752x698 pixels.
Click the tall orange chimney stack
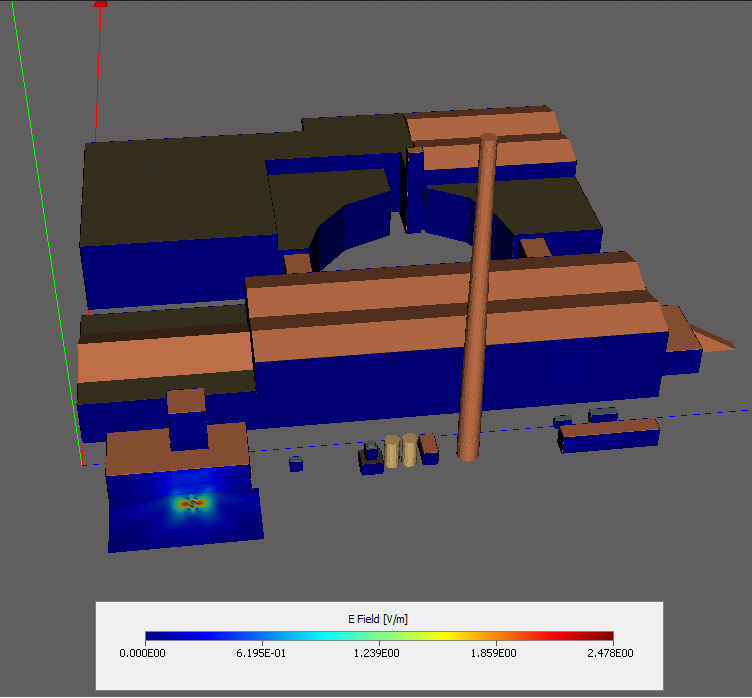tap(479, 300)
